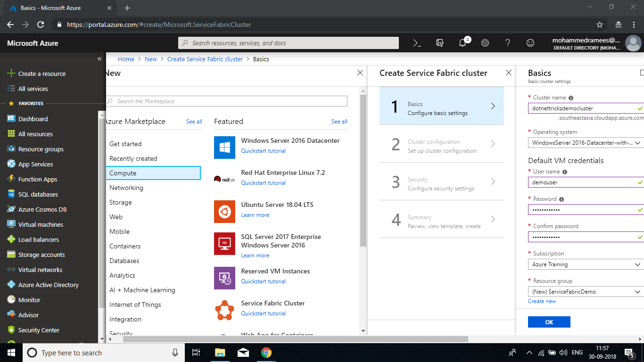Open portal settings gear icon
Viewport: 644px width, 362px height.
pyautogui.click(x=485, y=43)
